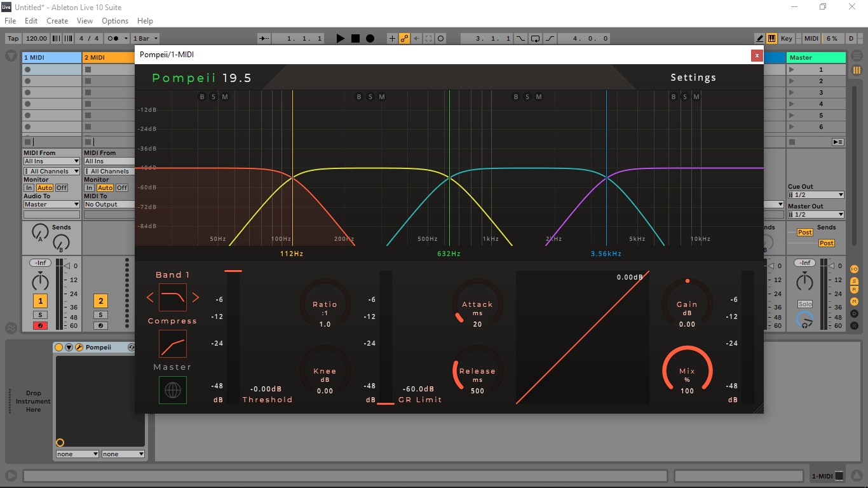Screen dimensions: 868x488
Task: Click the Release knob
Action: coord(477,370)
